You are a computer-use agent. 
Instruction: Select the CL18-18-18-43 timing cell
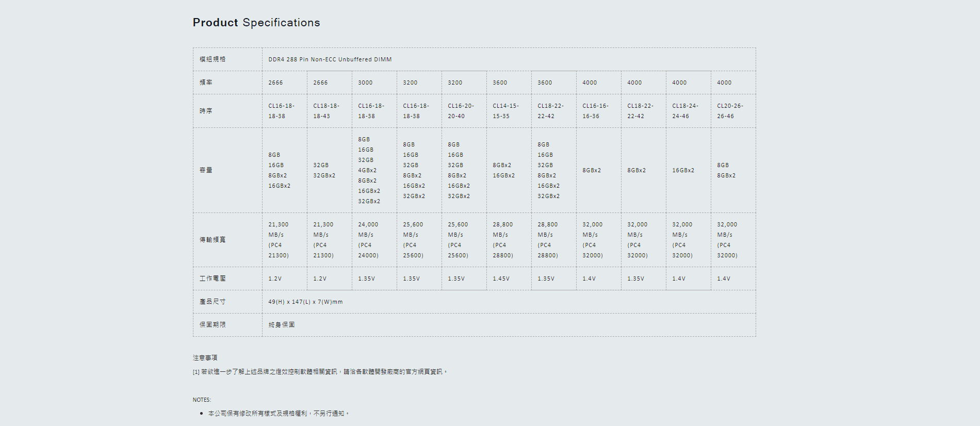tap(326, 111)
